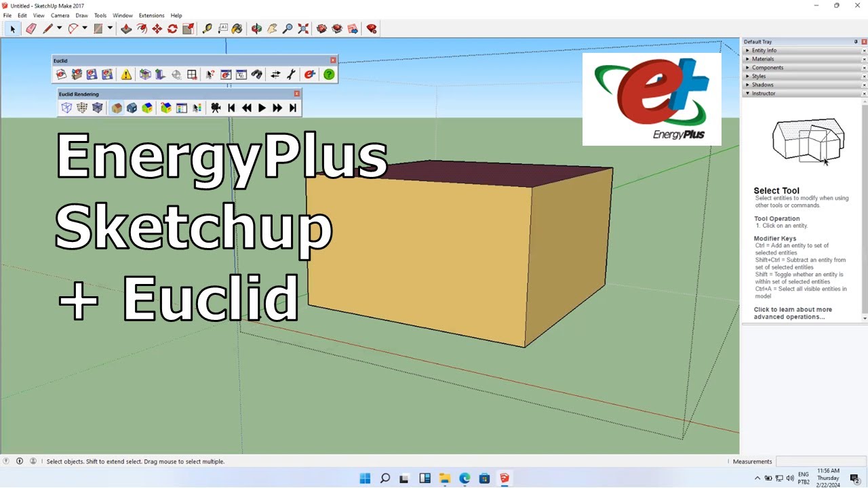Select the Text label tool

[x=222, y=28]
